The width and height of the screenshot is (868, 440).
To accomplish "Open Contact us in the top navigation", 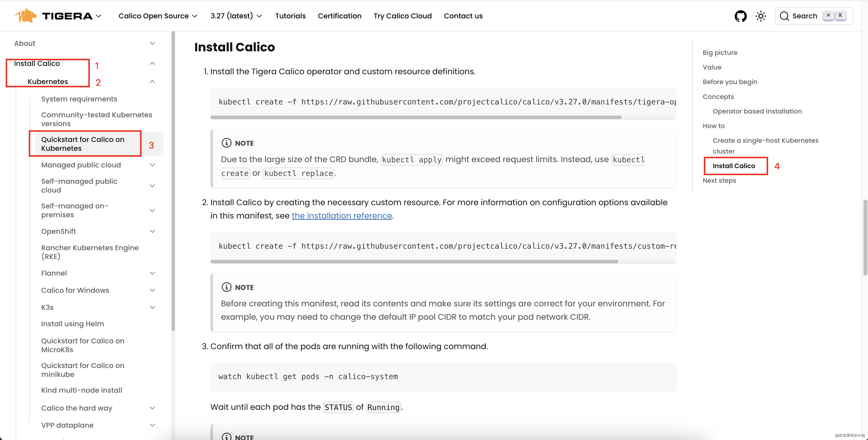I will pos(463,16).
